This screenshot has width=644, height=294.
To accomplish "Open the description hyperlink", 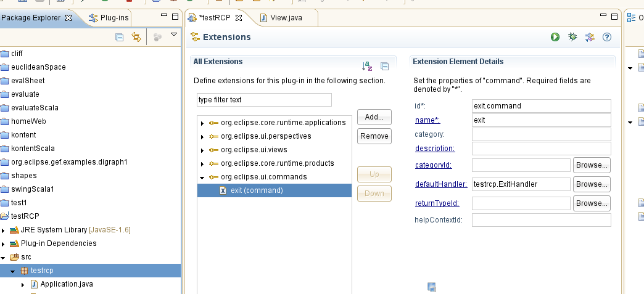I will (x=435, y=148).
